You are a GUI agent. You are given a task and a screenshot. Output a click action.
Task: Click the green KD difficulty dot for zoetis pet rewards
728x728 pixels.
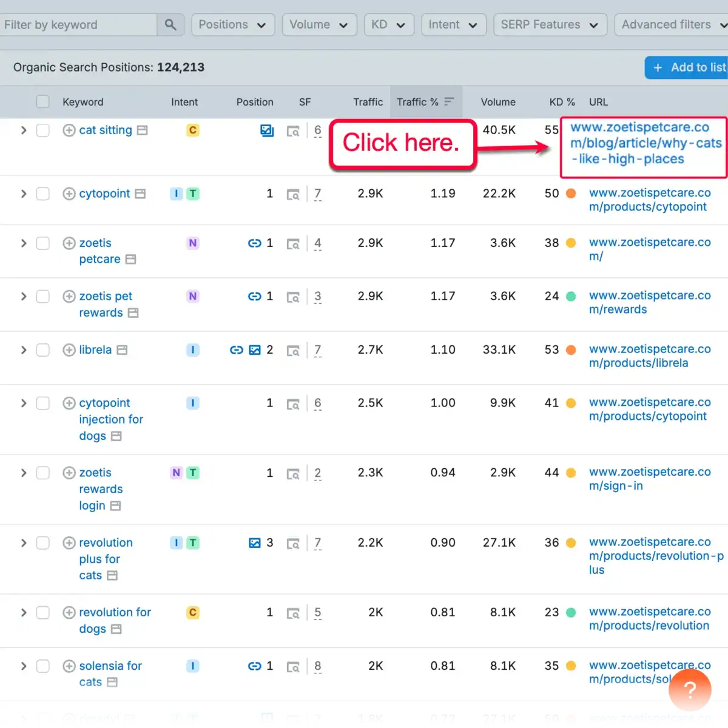(571, 296)
